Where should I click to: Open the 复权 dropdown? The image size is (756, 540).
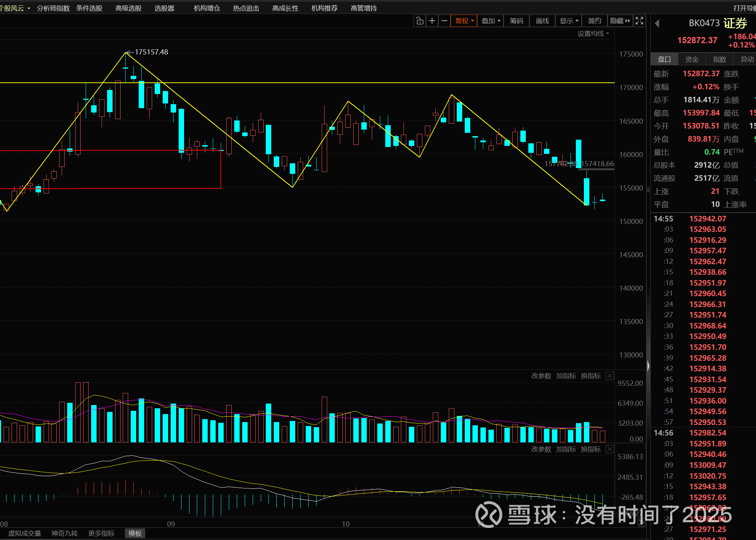coord(464,21)
